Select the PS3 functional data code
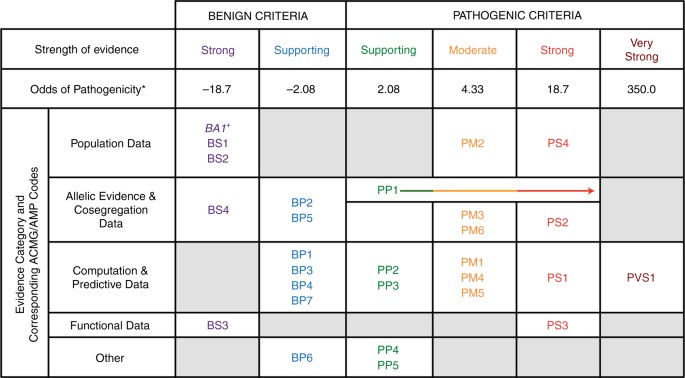 click(557, 325)
